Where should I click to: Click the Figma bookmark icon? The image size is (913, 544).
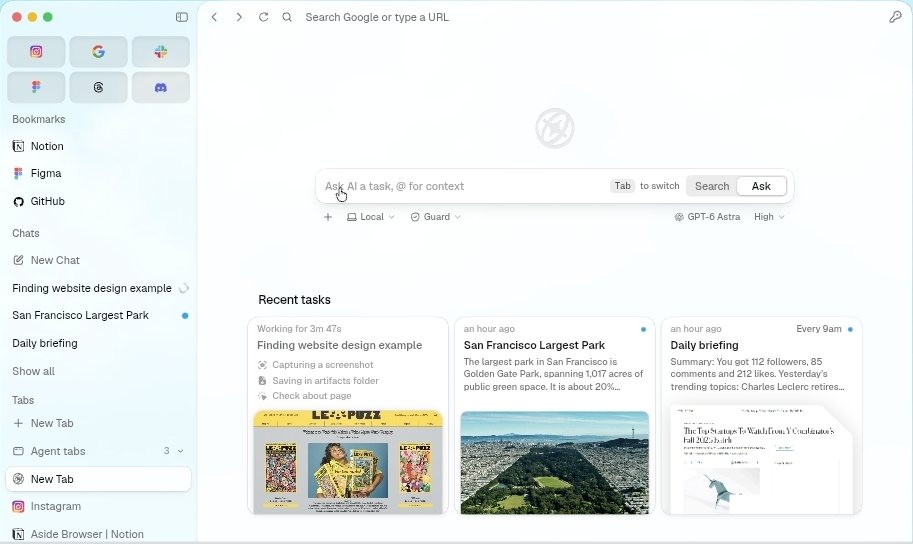[18, 173]
